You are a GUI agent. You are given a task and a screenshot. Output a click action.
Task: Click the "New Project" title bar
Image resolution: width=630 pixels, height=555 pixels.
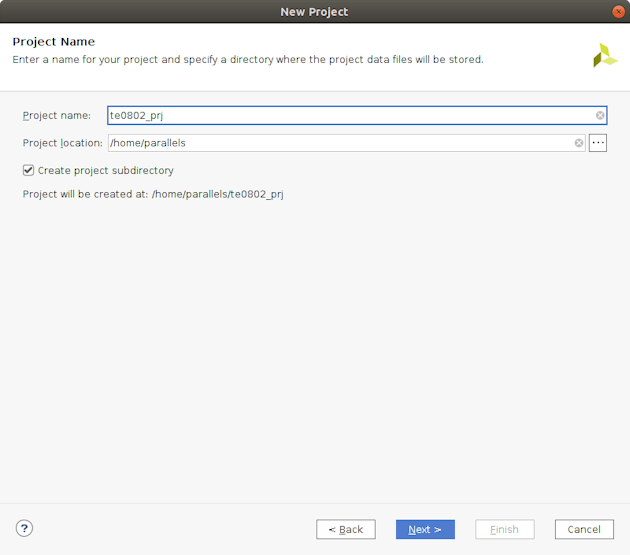click(x=314, y=11)
